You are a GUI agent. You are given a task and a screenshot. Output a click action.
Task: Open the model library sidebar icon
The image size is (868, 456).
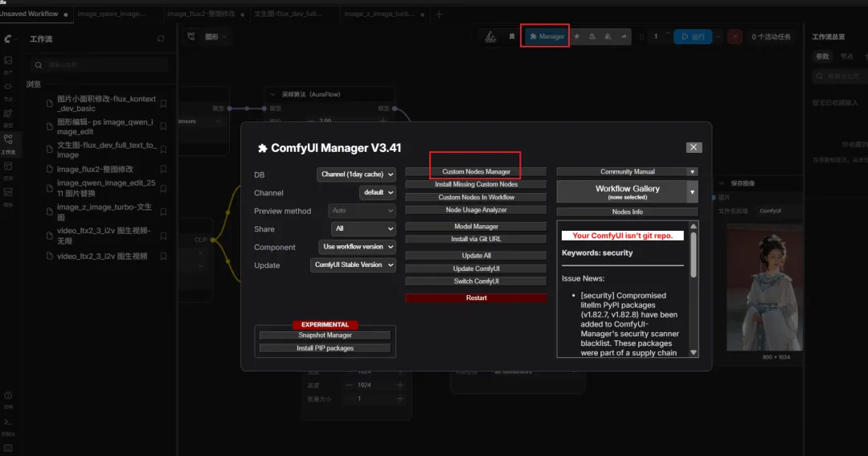pos(8,113)
